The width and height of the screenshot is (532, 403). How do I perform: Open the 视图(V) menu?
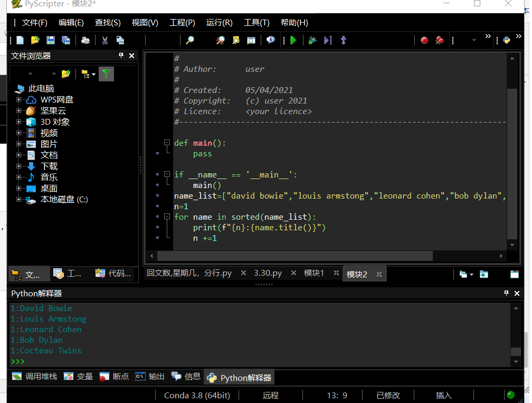tap(145, 23)
